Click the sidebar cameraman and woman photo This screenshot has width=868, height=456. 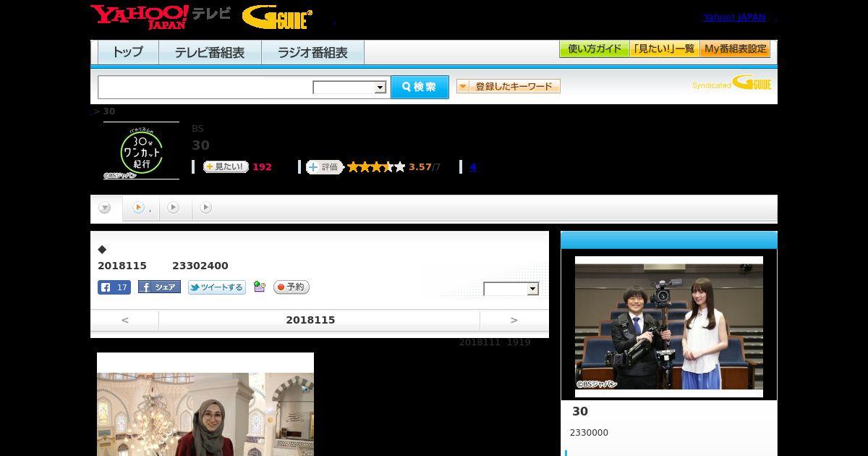669,326
